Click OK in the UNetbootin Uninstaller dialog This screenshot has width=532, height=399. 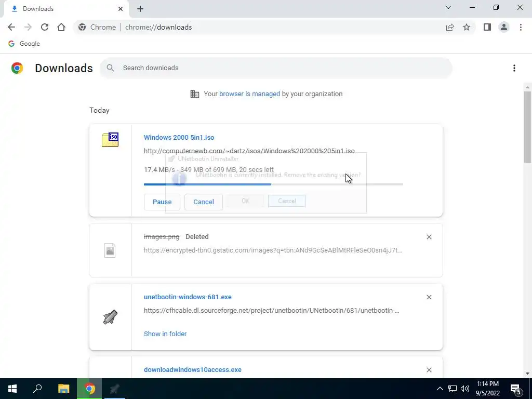click(x=245, y=201)
